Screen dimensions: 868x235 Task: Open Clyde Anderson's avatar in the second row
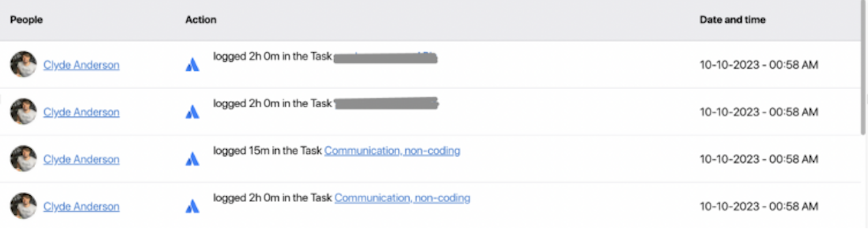tap(23, 112)
